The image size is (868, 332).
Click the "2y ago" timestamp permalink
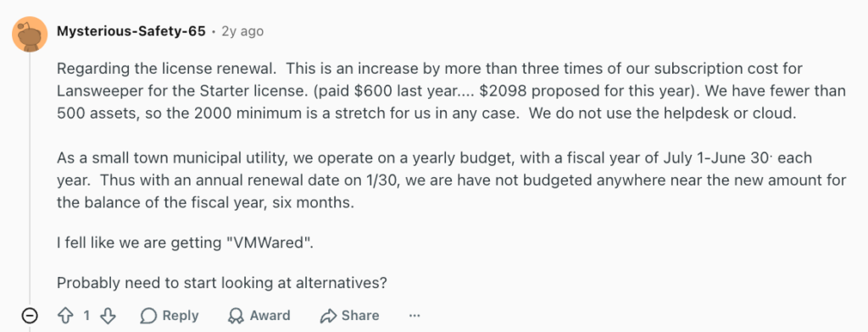(x=242, y=31)
